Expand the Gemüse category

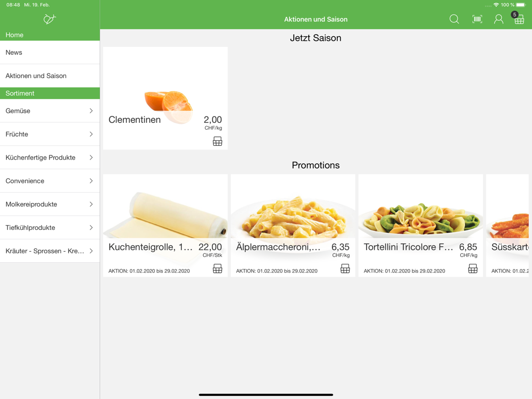50,111
